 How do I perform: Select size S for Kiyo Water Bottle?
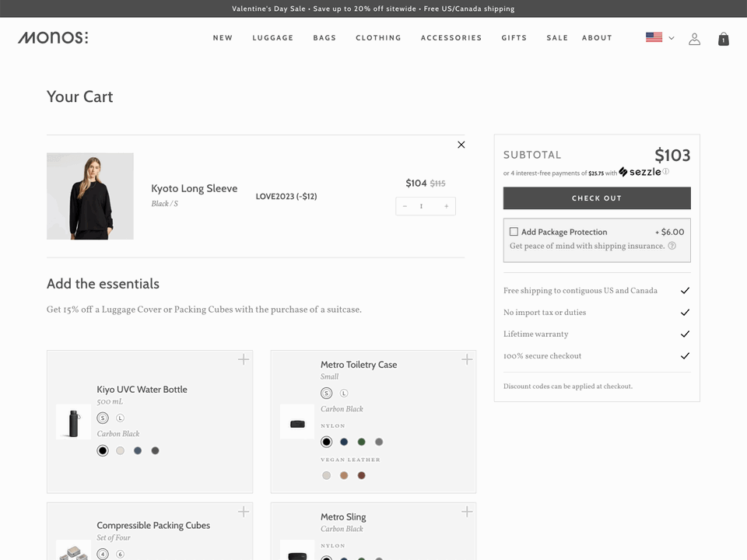[102, 418]
